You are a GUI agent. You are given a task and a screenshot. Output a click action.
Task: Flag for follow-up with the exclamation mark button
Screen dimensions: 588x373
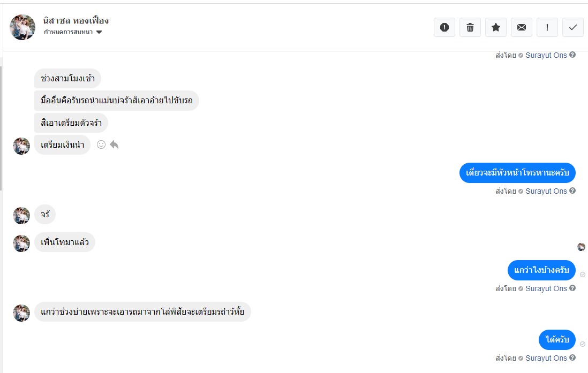point(547,27)
